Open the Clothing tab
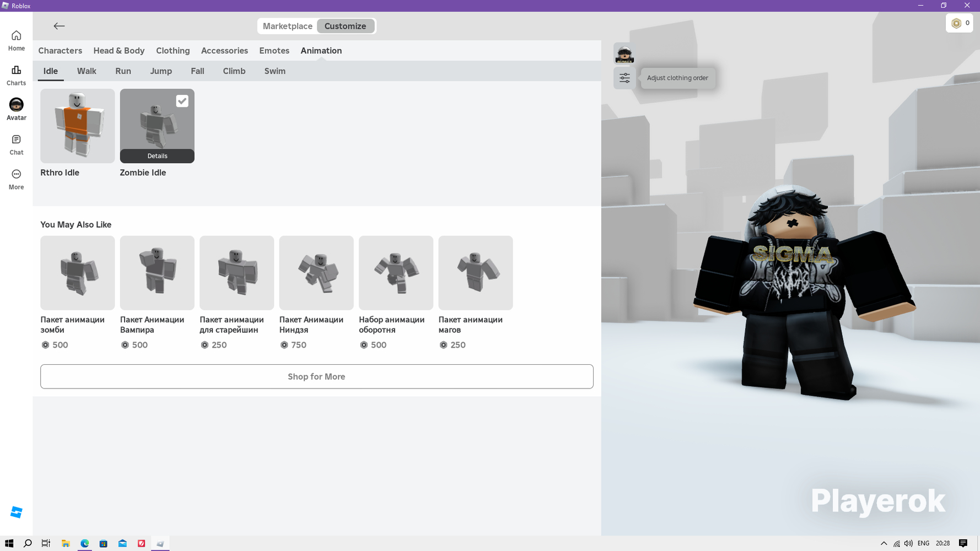Image resolution: width=980 pixels, height=551 pixels. (x=173, y=51)
